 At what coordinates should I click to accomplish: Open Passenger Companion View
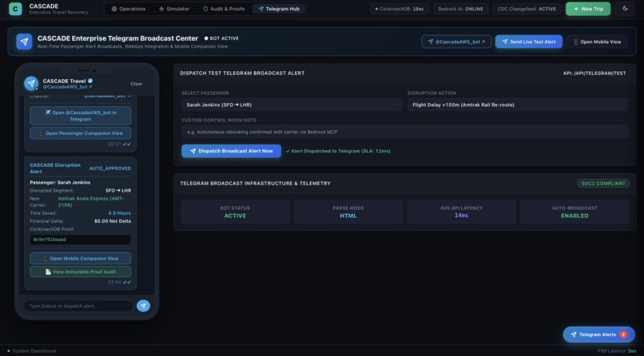[x=80, y=133]
